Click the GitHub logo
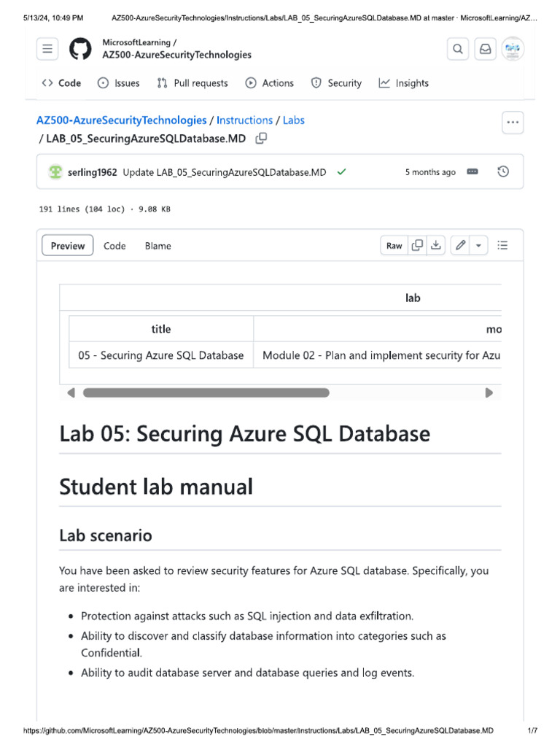Screen dimensions: 560x747 point(80,49)
